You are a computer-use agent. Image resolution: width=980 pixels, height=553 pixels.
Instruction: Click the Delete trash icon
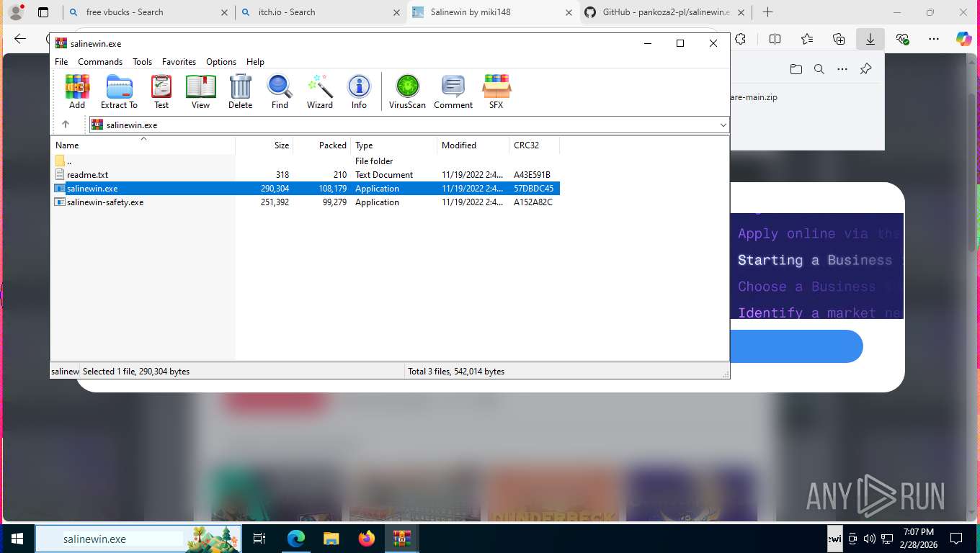coord(240,91)
